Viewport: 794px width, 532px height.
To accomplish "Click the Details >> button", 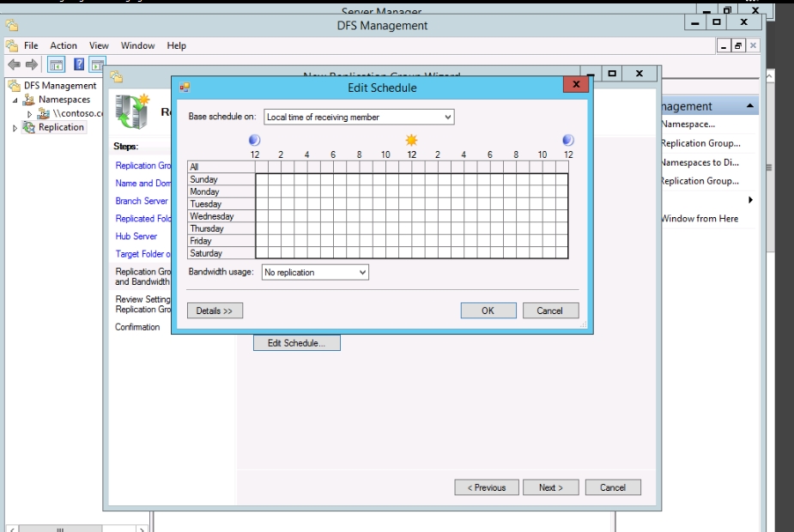I will (215, 311).
